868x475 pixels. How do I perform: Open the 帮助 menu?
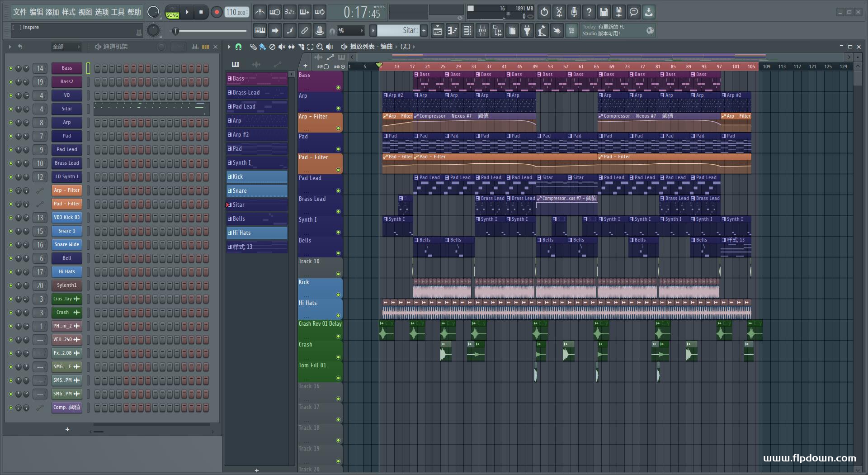[x=134, y=12]
